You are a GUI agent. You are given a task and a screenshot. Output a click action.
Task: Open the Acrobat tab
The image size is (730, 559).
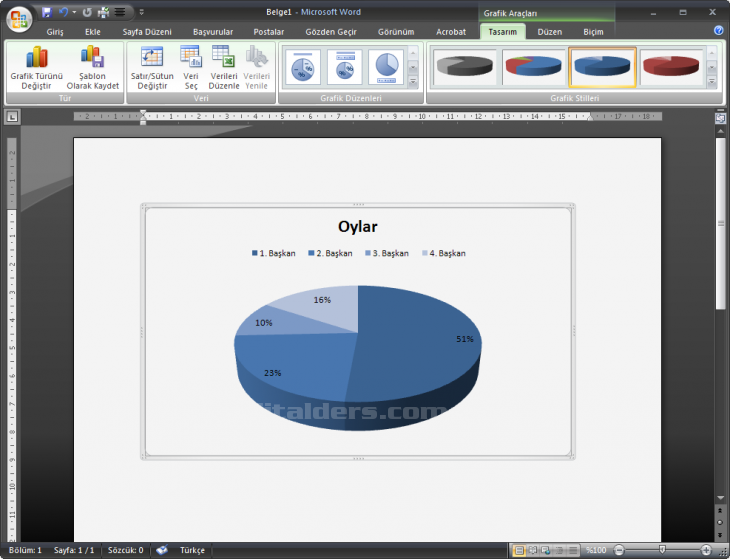(451, 32)
